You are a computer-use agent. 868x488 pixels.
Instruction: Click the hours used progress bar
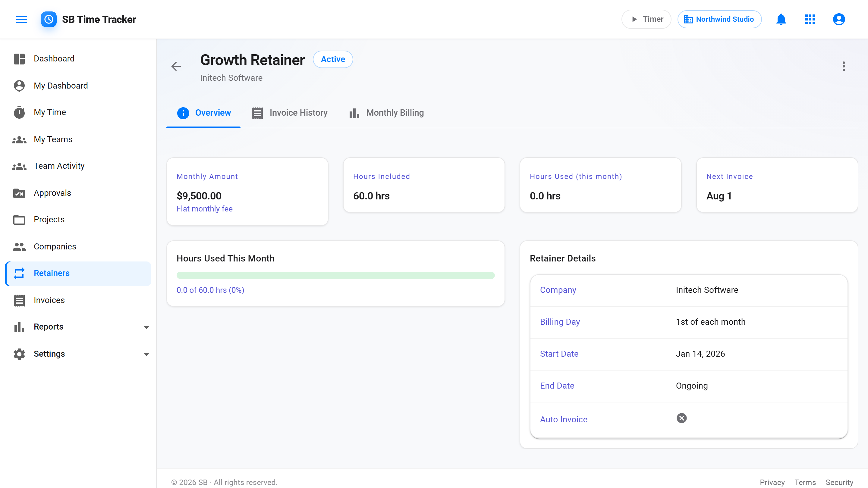coord(335,275)
